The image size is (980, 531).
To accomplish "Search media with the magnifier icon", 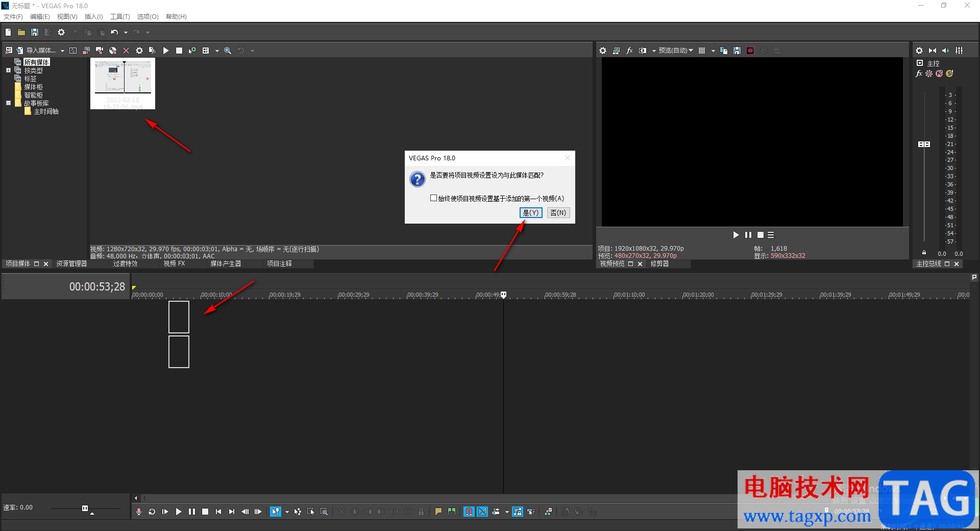I will 228,51.
